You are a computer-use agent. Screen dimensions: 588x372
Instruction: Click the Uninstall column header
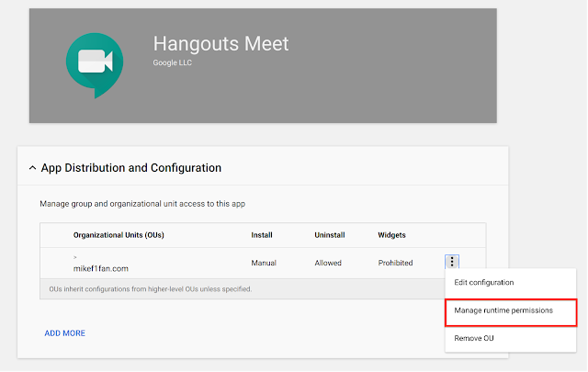(330, 235)
